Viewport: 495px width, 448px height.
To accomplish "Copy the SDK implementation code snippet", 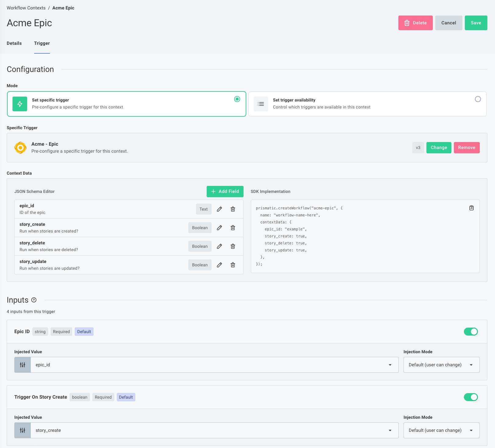I will pyautogui.click(x=471, y=208).
